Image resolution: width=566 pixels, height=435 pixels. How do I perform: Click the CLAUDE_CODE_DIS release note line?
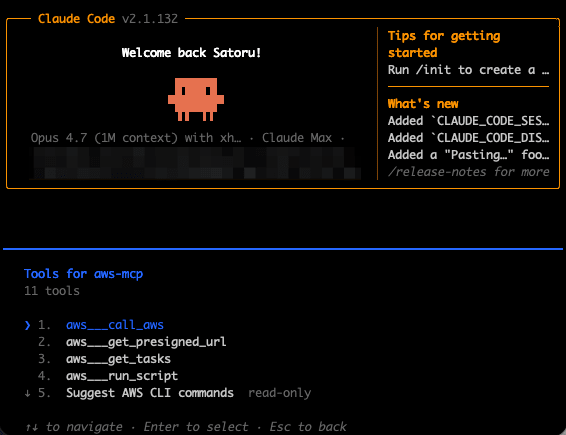(x=469, y=138)
